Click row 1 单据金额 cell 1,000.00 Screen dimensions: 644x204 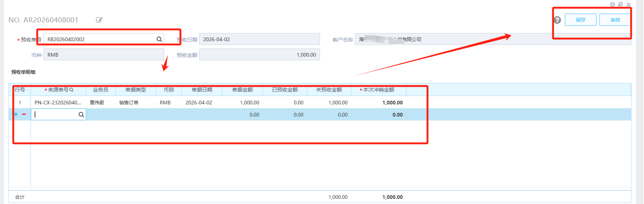[x=242, y=103]
